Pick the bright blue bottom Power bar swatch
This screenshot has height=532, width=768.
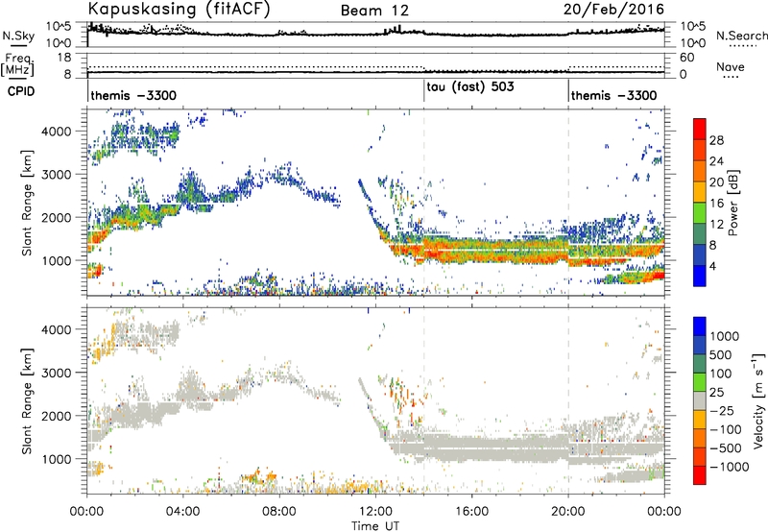point(700,277)
